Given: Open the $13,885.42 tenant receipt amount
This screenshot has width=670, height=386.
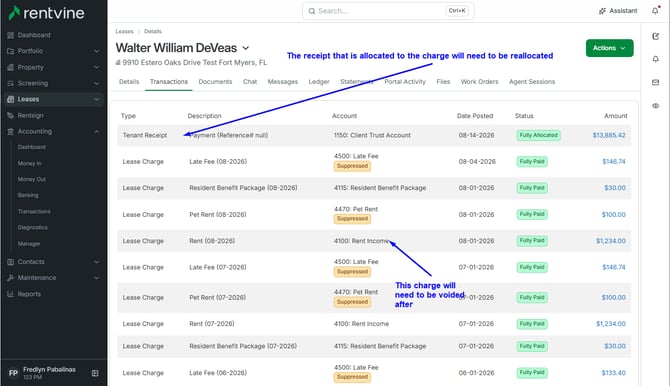Looking at the screenshot, I should [x=609, y=136].
